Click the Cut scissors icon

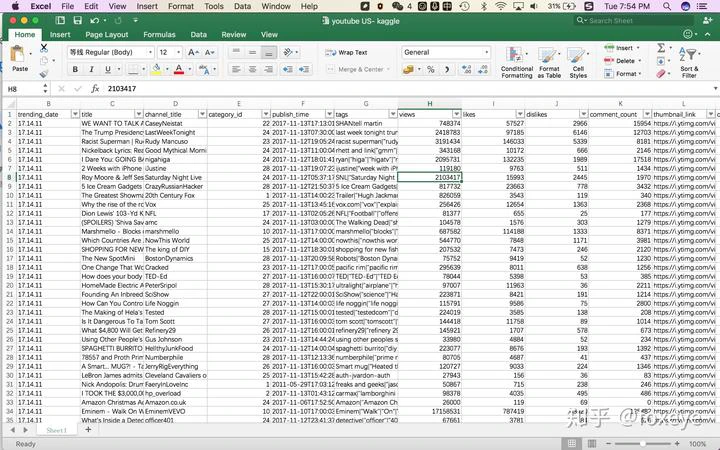click(x=44, y=47)
